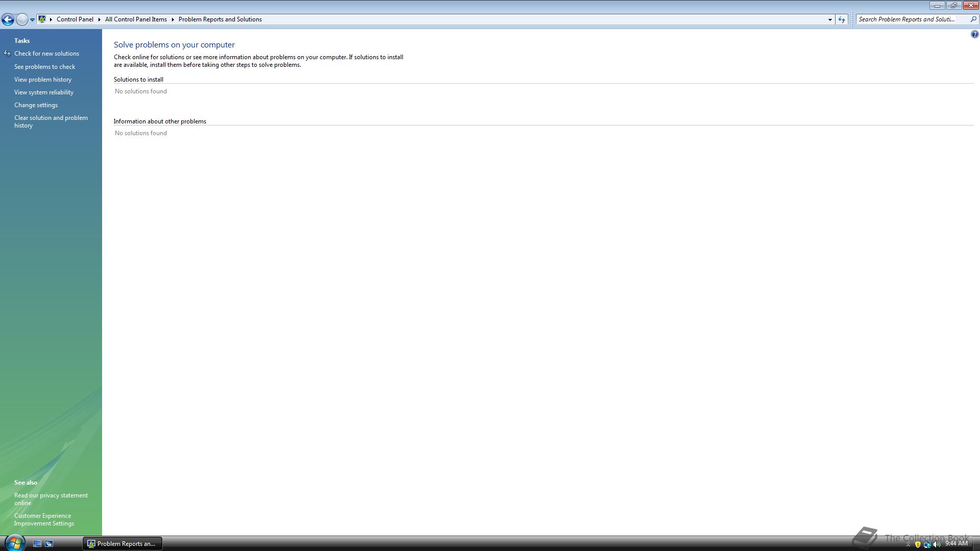
Task: Expand hidden tray icons chevron
Action: point(908,544)
